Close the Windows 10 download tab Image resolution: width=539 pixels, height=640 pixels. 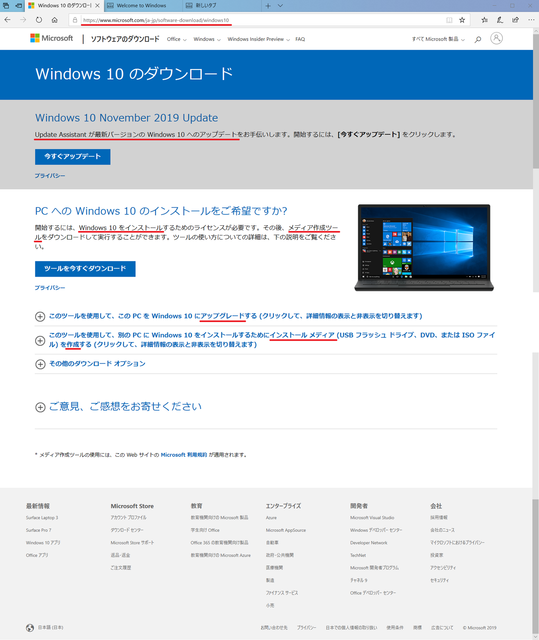coord(97,6)
